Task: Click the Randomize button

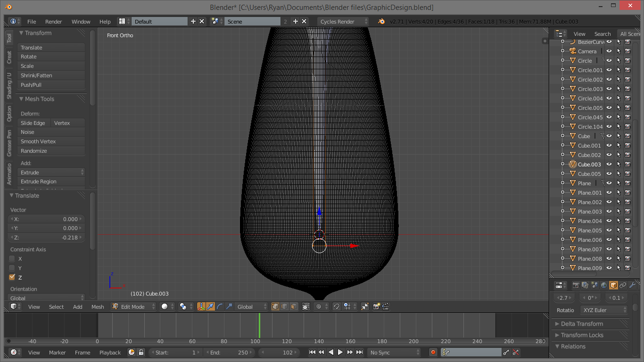Action: (51, 151)
